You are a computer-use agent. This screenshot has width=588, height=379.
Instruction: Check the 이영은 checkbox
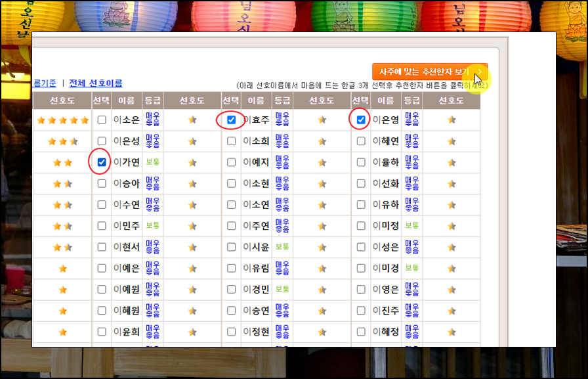coord(361,289)
